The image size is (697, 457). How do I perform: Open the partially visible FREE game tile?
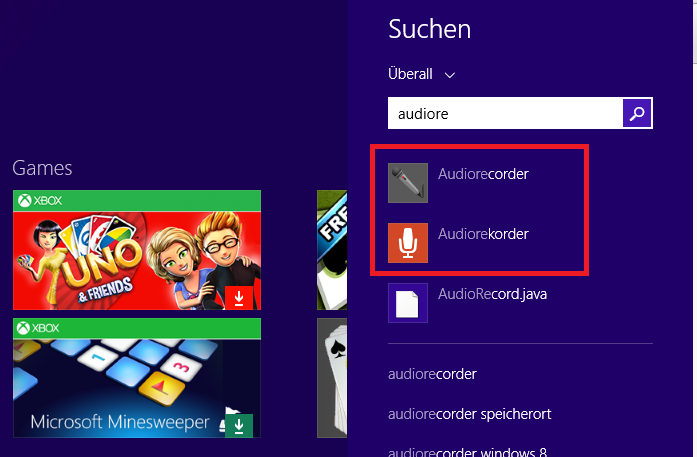(332, 250)
